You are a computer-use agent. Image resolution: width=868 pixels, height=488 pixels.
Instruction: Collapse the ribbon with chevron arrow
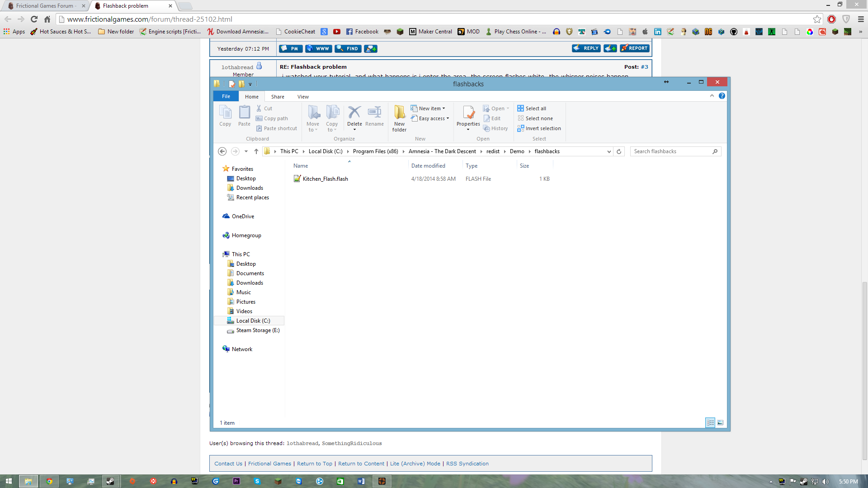712,96
